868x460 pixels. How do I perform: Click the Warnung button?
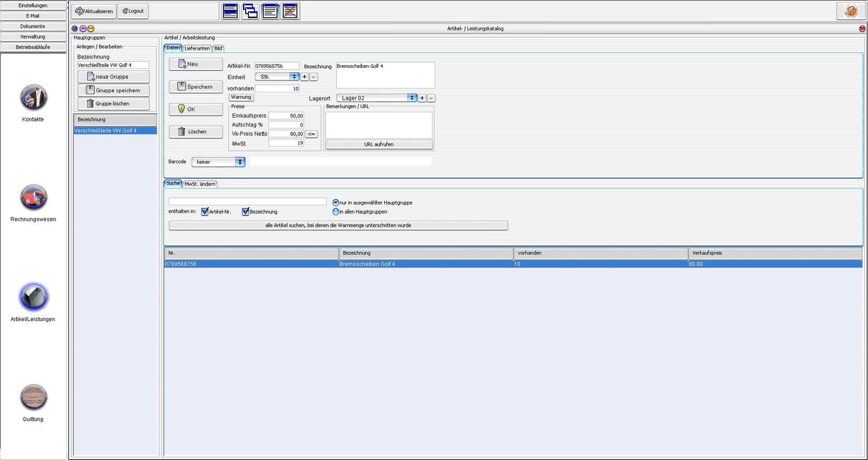[x=241, y=98]
